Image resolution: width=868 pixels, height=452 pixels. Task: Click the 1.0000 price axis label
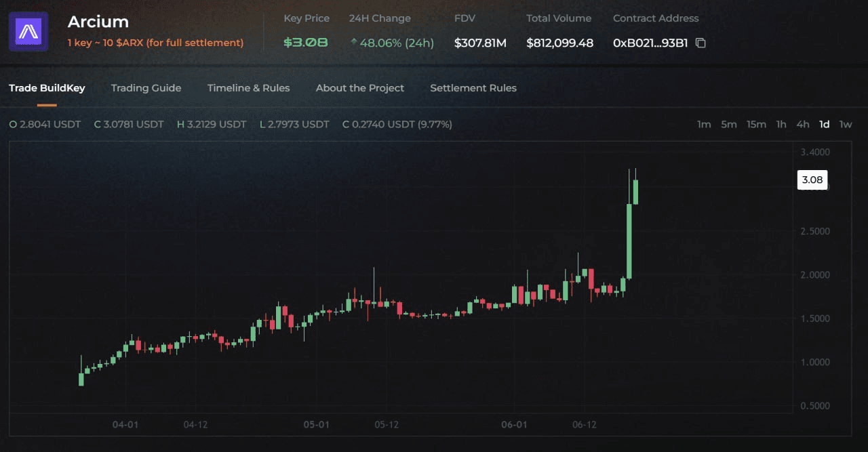[x=815, y=362]
